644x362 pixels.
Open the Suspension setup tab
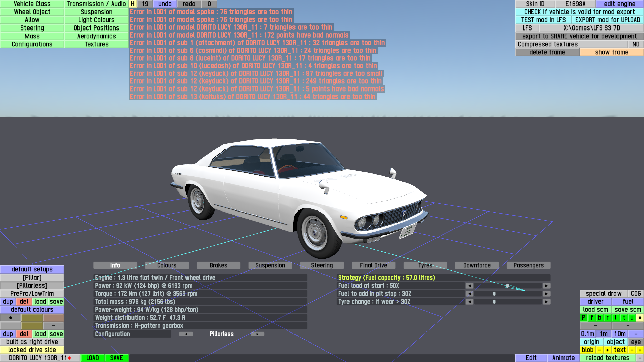[x=270, y=265]
